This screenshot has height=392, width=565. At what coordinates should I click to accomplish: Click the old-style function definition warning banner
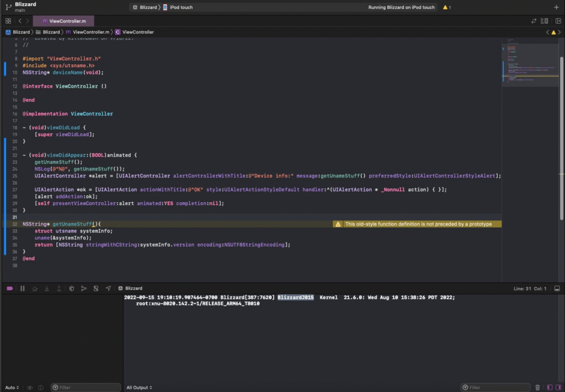coord(417,224)
